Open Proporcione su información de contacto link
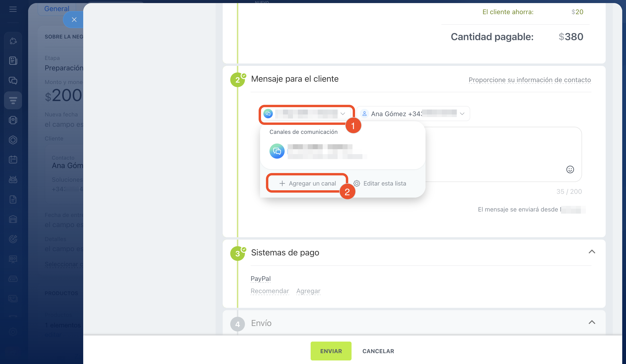Image resolution: width=626 pixels, height=364 pixels. (x=529, y=80)
